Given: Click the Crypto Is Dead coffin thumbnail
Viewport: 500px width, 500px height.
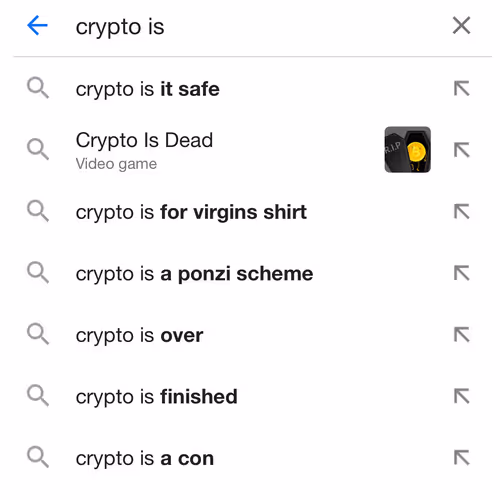Looking at the screenshot, I should (x=407, y=149).
